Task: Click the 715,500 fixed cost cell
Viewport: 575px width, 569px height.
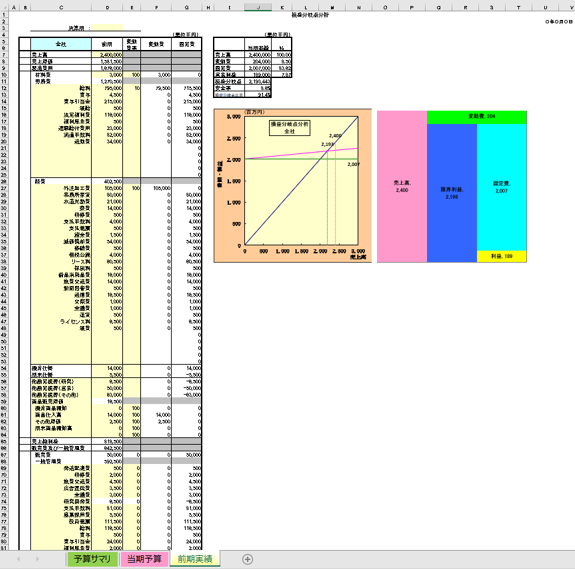Action: 187,88
